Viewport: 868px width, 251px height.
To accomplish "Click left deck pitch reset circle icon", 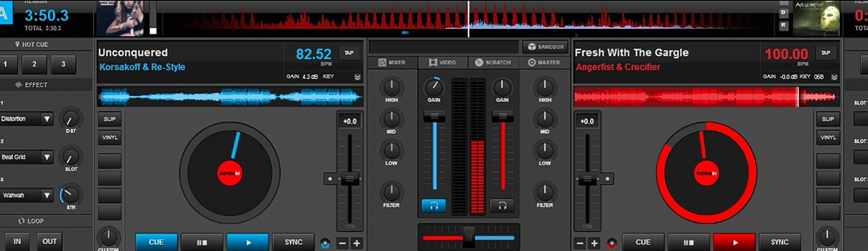I will tap(325, 243).
